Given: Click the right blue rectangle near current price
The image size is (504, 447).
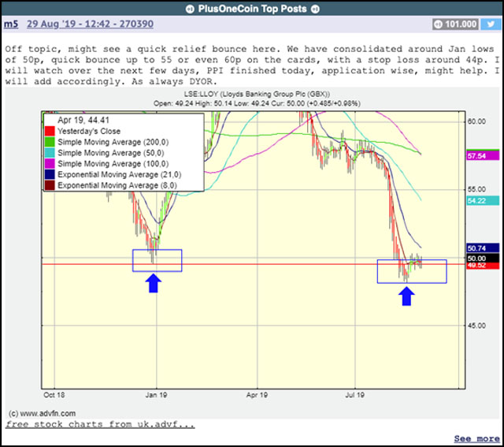Looking at the screenshot, I should 411,270.
